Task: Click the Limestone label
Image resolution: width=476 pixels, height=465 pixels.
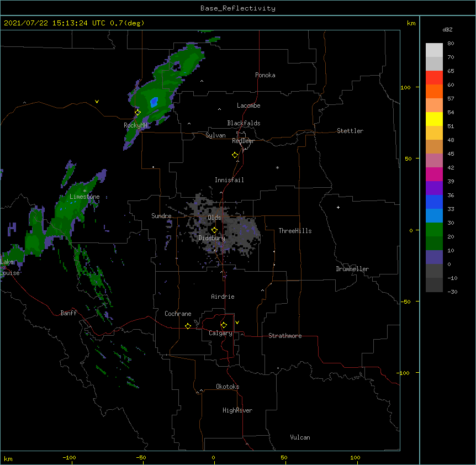Action: (x=84, y=197)
